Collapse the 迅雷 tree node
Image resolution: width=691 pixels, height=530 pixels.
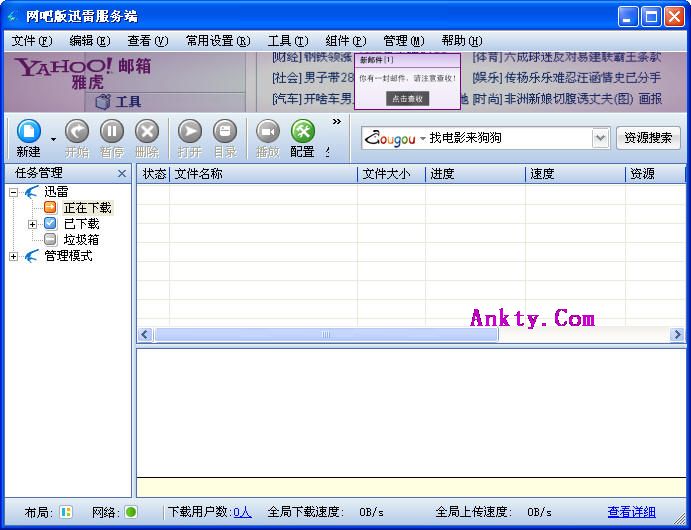pos(14,192)
